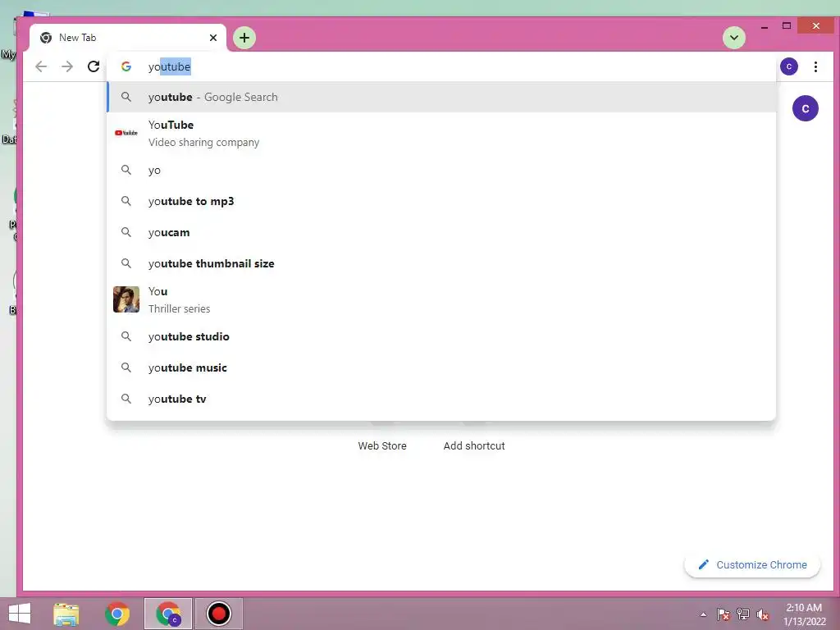Reload the current page
The image size is (840, 630).
[x=94, y=66]
